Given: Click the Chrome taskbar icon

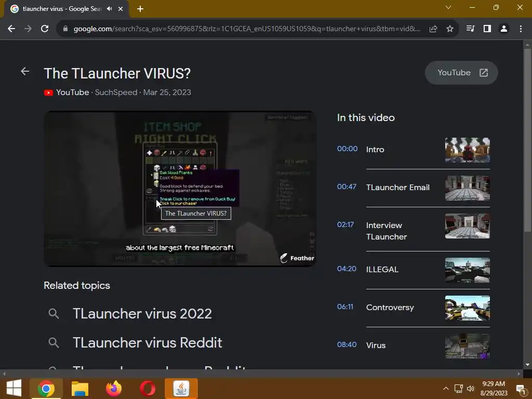Looking at the screenshot, I should [x=46, y=389].
